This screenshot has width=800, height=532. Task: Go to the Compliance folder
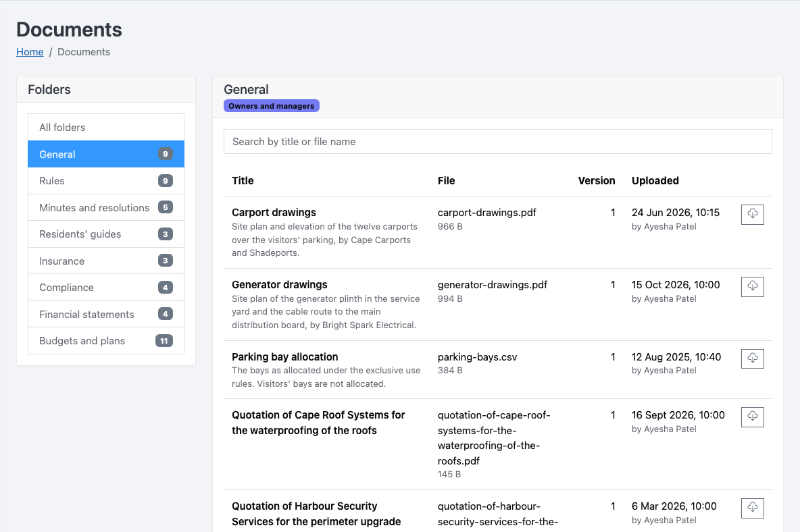tap(106, 288)
